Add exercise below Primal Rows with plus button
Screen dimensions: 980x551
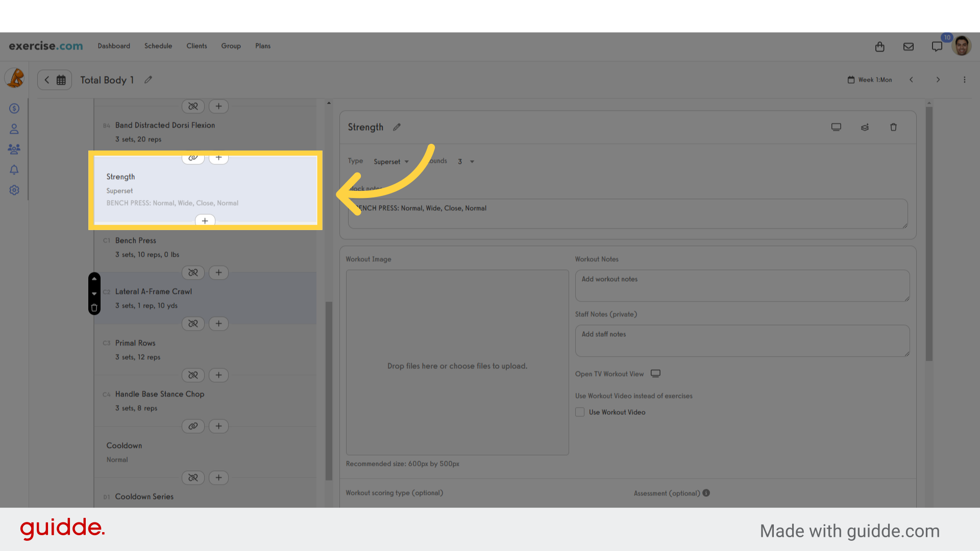[218, 375]
